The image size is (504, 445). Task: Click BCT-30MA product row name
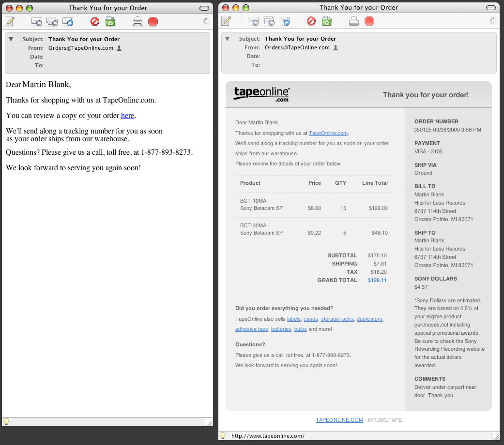coord(253,226)
